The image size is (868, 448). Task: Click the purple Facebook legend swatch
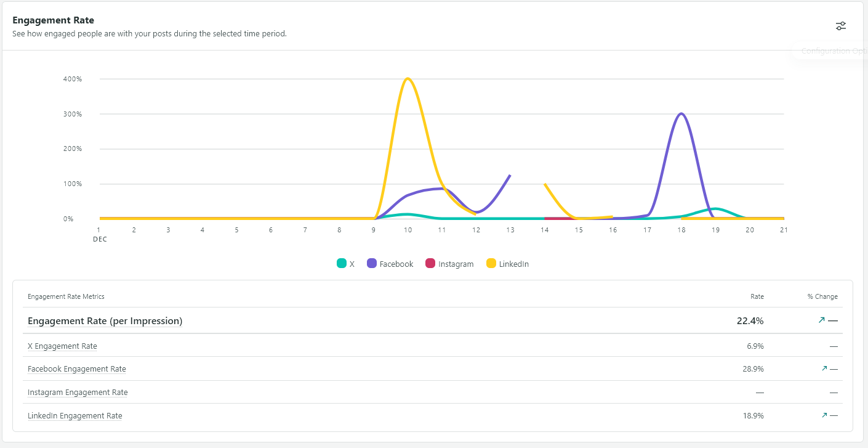[372, 264]
